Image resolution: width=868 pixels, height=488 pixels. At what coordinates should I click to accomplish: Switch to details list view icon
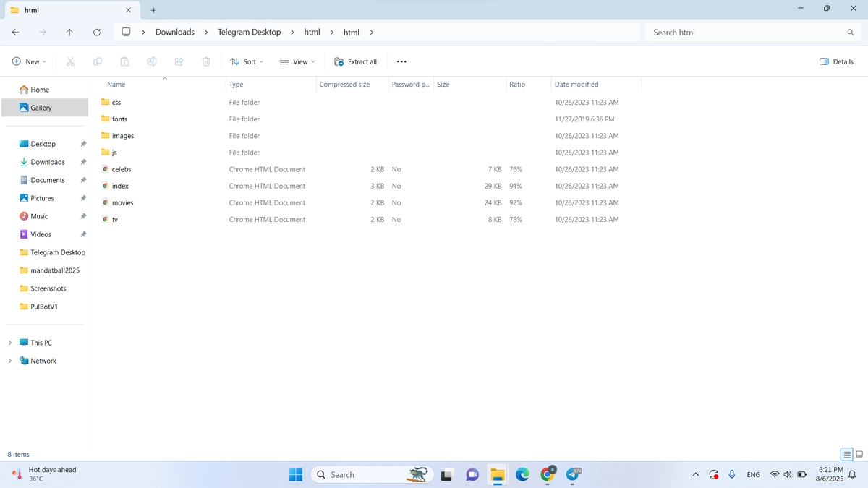point(846,454)
